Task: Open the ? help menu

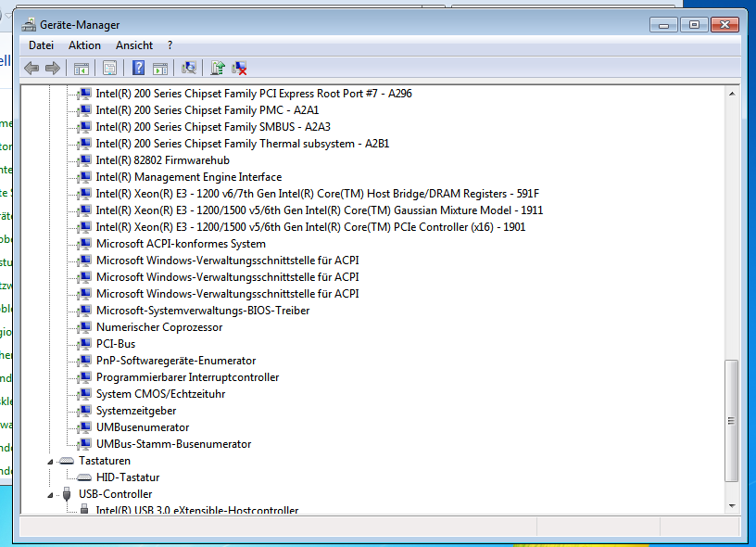Action: click(170, 45)
